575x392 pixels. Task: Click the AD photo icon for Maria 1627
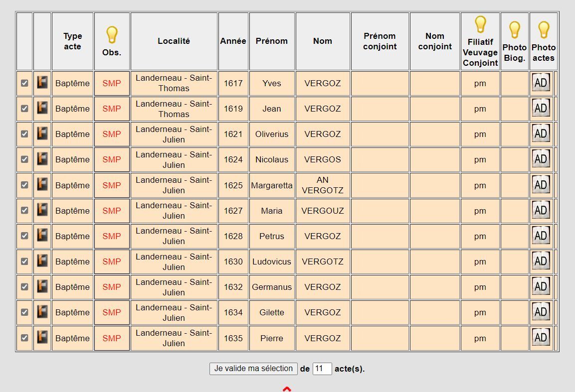[x=541, y=210]
